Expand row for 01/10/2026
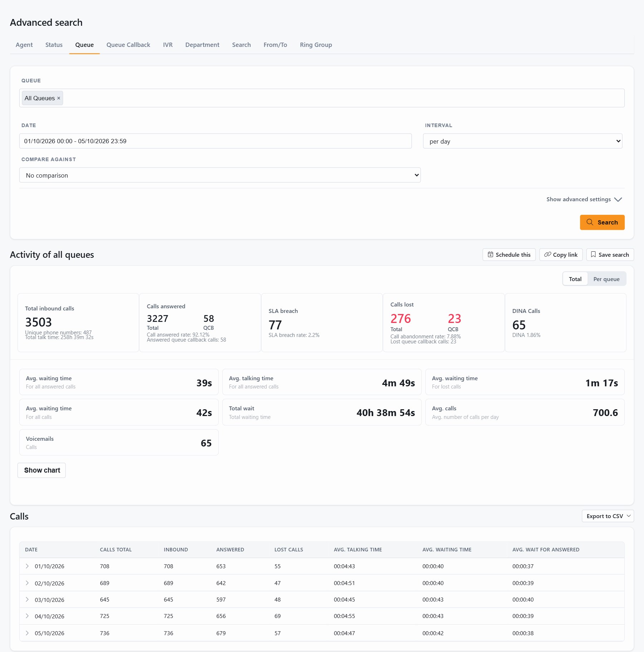 27,566
